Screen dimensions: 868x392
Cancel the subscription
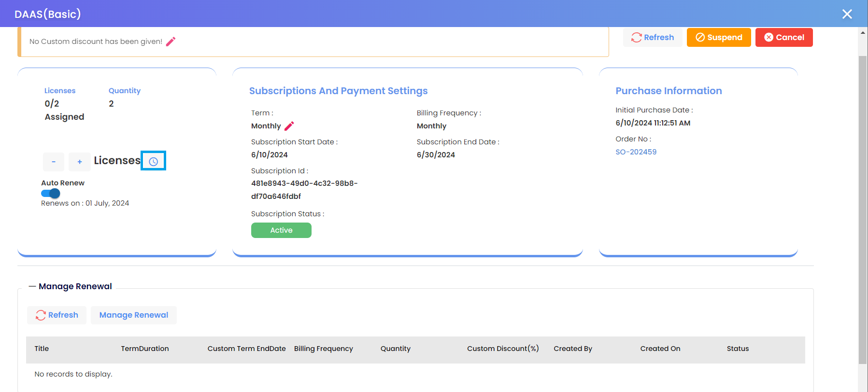tap(784, 37)
